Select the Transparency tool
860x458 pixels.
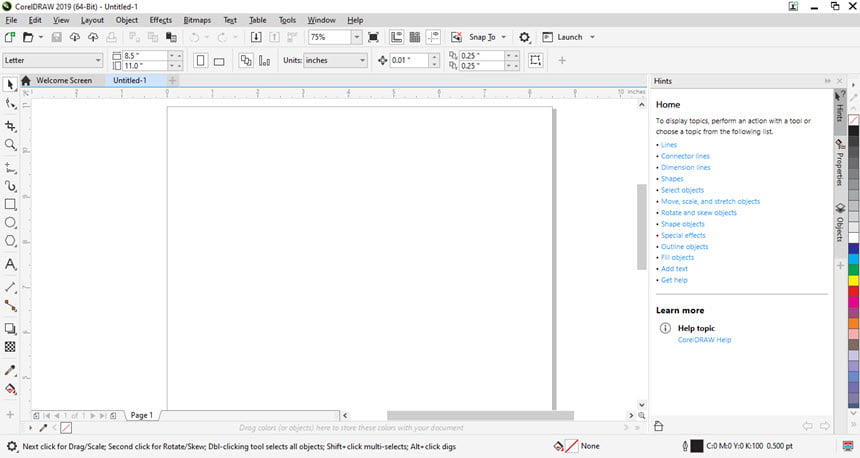(10, 347)
